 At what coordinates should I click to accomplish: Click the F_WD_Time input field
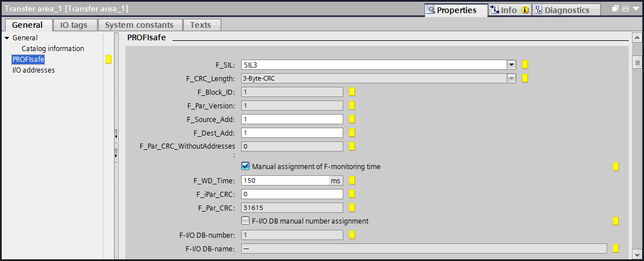pyautogui.click(x=285, y=180)
